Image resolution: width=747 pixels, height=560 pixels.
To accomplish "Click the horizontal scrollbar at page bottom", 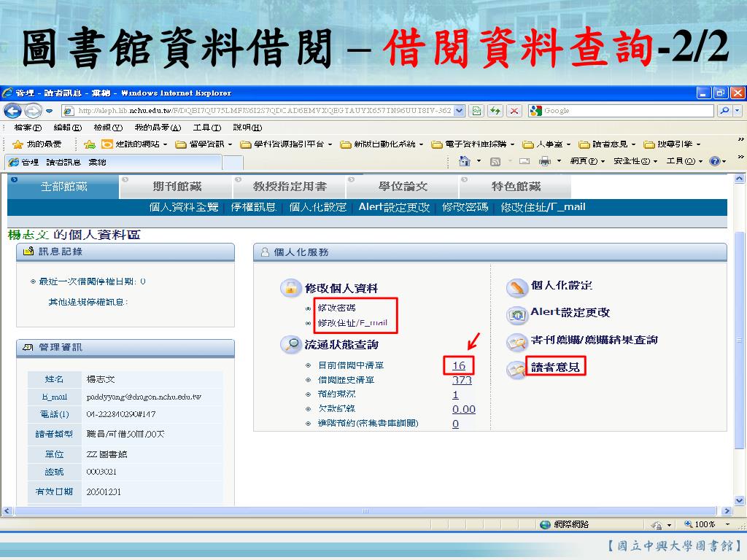I will point(367,511).
